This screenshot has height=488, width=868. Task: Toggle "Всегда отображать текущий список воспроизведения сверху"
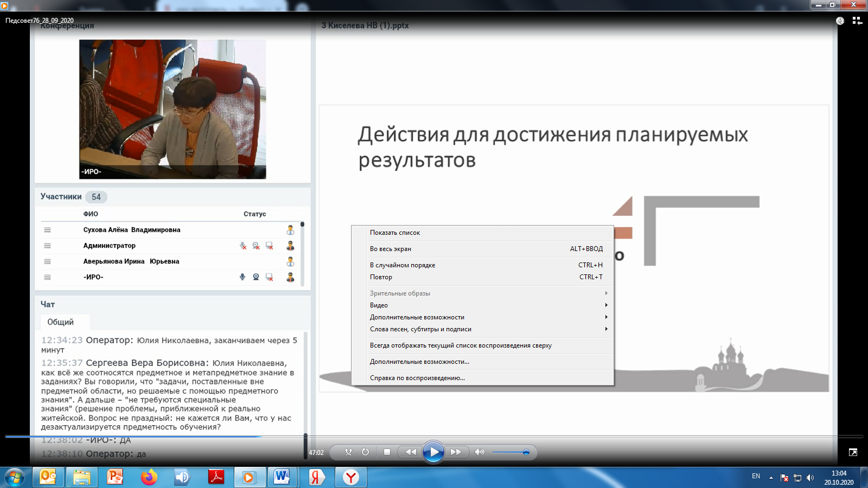pyautogui.click(x=482, y=345)
